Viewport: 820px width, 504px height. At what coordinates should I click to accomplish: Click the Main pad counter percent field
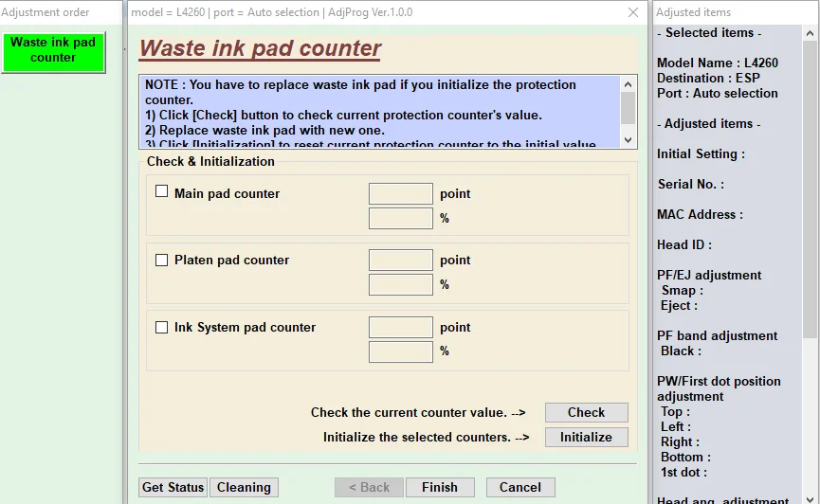(x=401, y=218)
